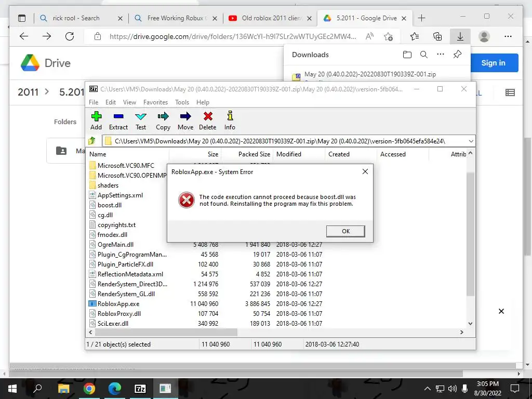Click the 7-Zip horizontal scrollbar thumb
Viewport: 532px width, 399px height.
166,332
